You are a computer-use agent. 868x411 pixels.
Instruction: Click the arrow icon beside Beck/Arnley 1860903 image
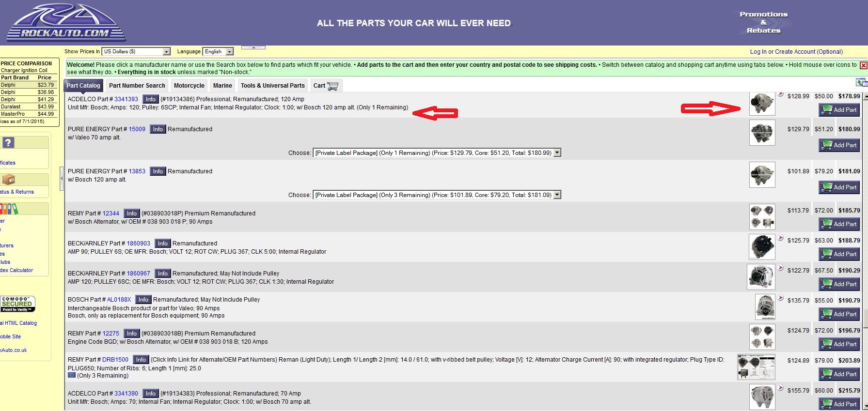780,238
